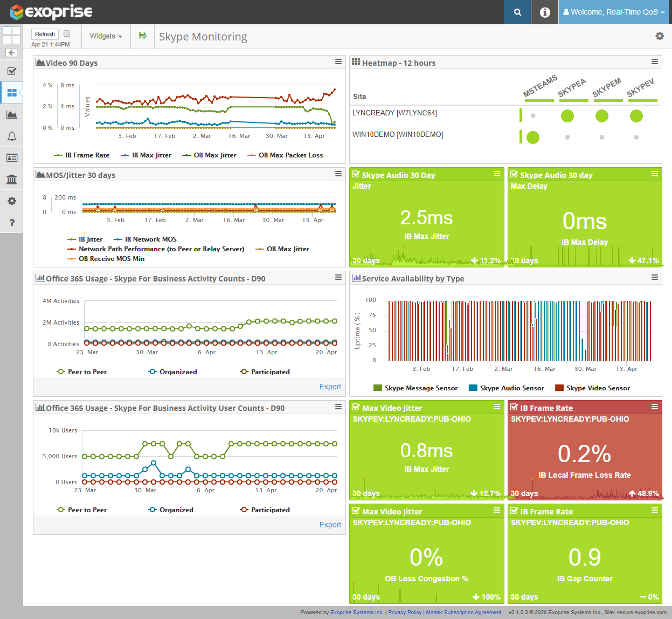Toggle Participated legend in User Counts chart
The width and height of the screenshot is (672, 619).
(265, 510)
